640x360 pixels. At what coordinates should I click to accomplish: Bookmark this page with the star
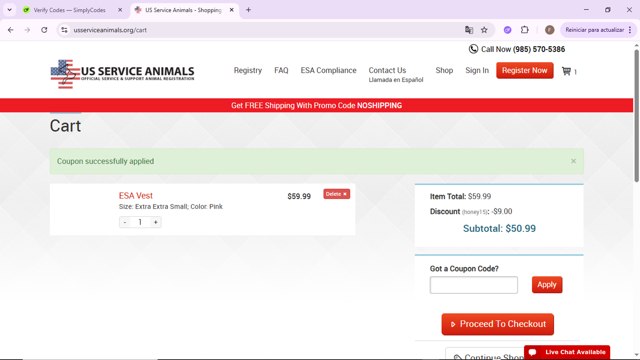coord(484,30)
